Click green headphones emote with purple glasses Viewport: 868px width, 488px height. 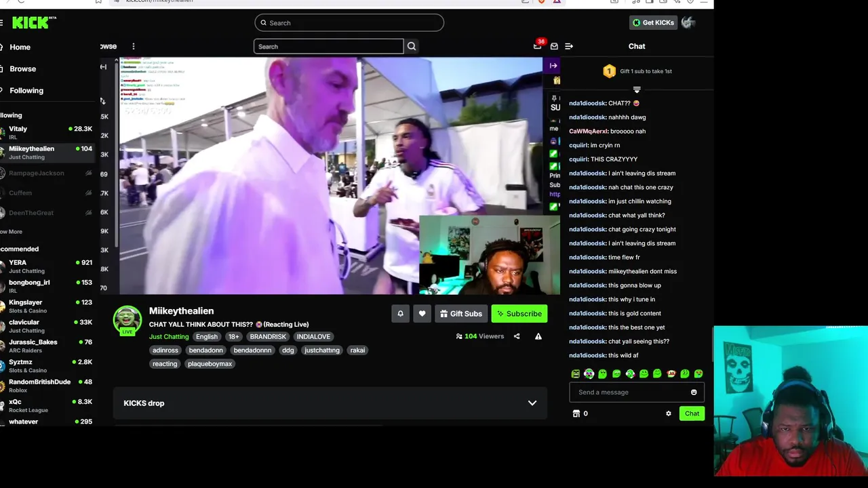tap(589, 373)
